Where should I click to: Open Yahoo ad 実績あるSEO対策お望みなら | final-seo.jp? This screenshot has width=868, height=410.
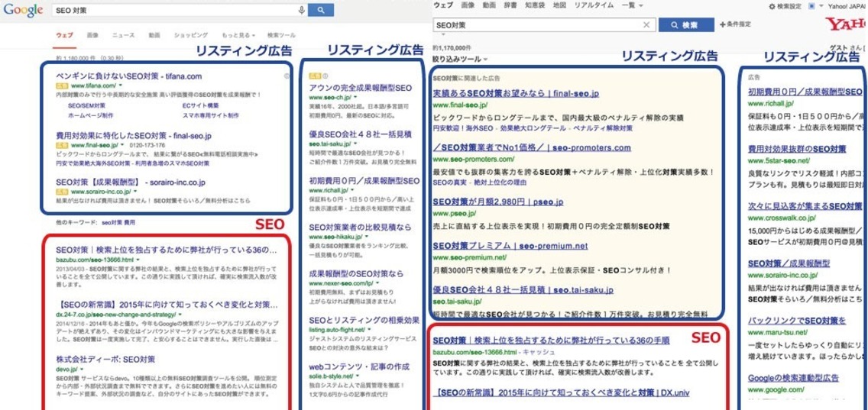516,93
